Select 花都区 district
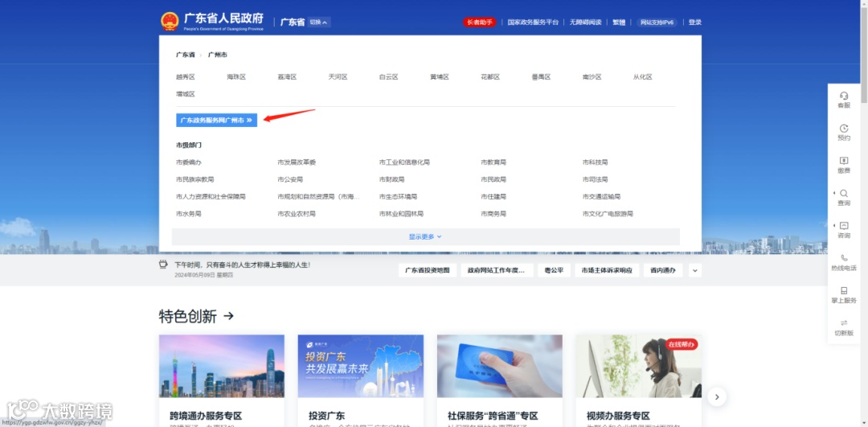 [x=490, y=77]
